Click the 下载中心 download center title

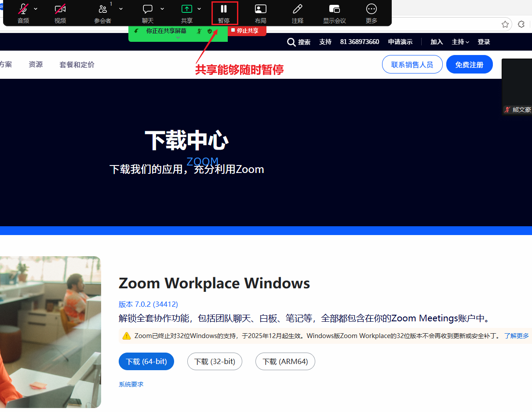click(187, 140)
